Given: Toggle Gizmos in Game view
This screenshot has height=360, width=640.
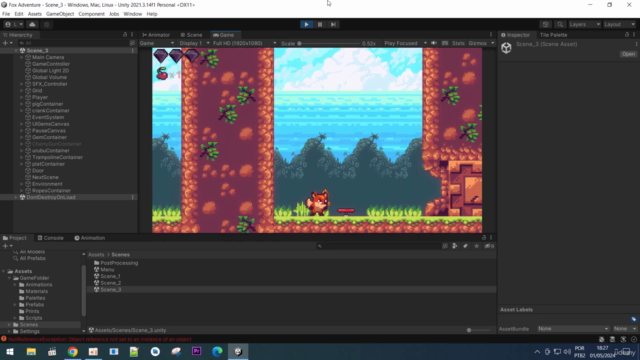Looking at the screenshot, I should coord(477,43).
